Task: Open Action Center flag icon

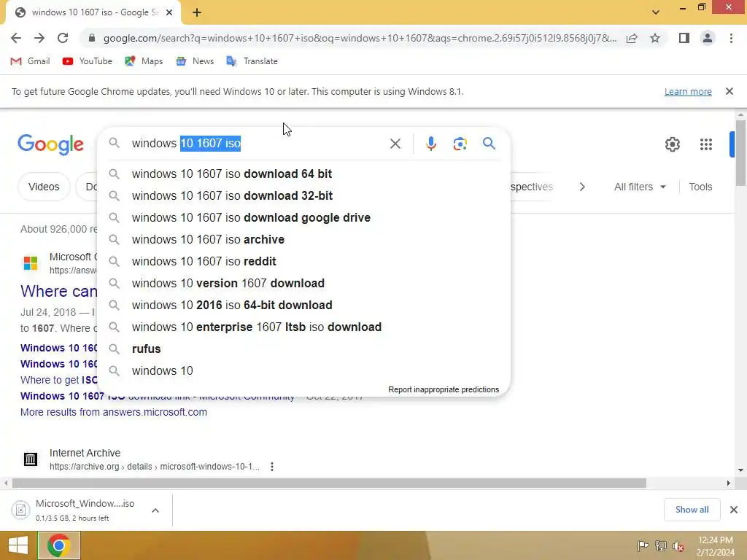Action: 643,546
